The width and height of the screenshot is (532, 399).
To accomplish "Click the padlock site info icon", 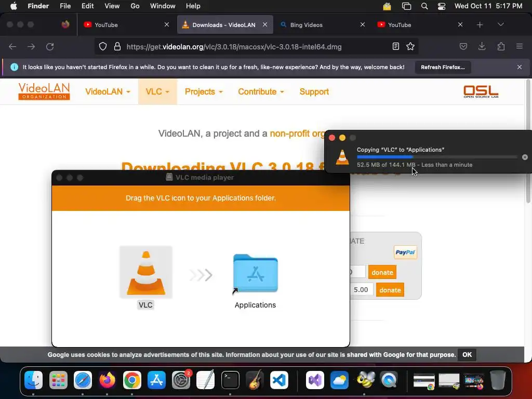I will click(117, 46).
